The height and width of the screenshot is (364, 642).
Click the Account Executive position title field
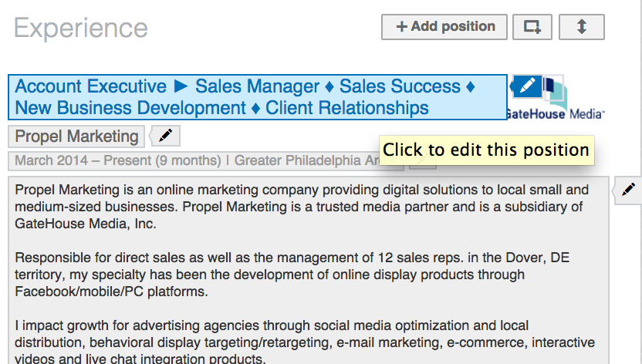point(258,97)
